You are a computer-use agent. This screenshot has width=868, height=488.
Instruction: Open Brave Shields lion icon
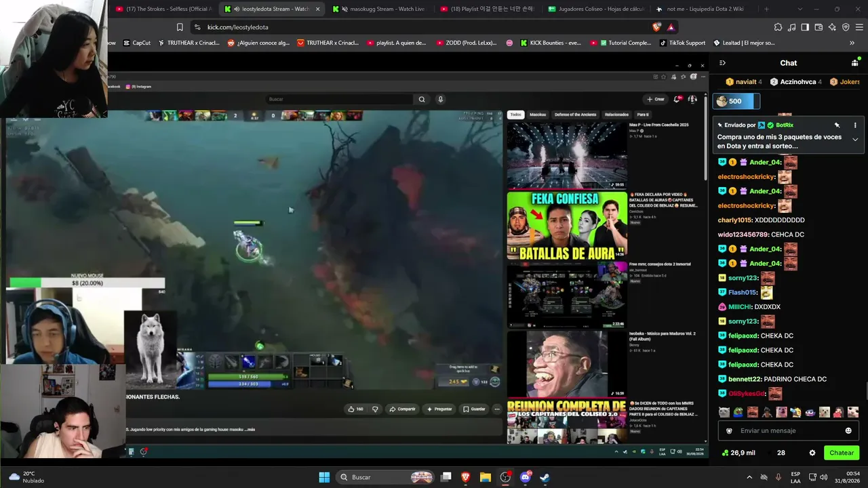point(656,27)
